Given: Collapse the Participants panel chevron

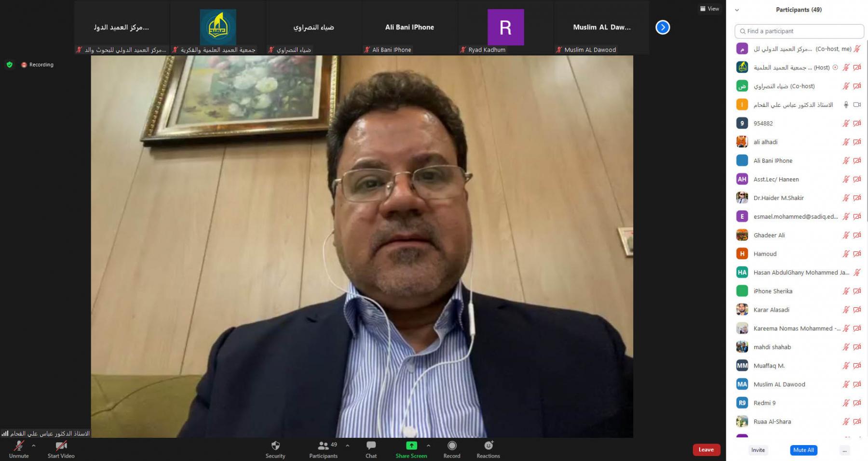Looking at the screenshot, I should (x=737, y=10).
